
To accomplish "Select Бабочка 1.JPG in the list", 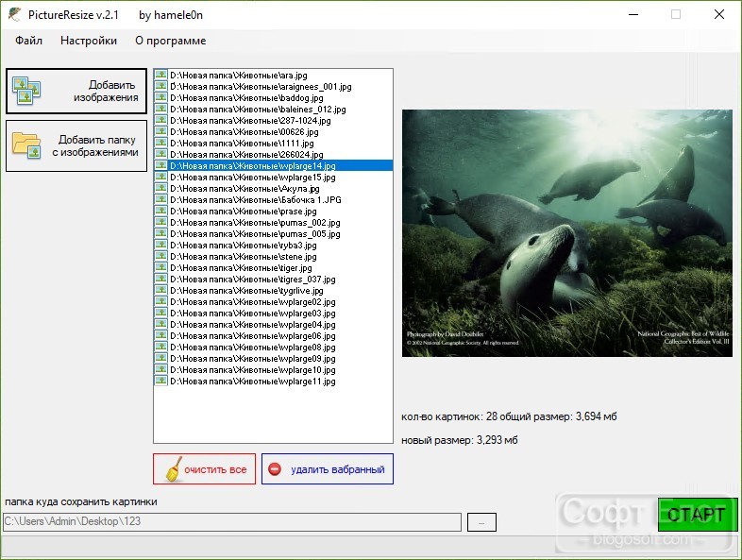I will coord(273,200).
